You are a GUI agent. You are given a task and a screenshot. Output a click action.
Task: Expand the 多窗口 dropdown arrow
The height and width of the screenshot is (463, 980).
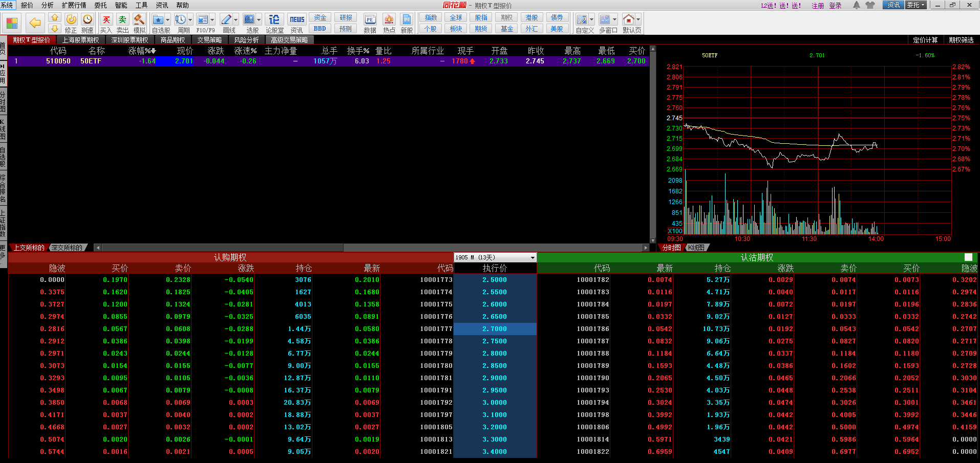[614, 20]
